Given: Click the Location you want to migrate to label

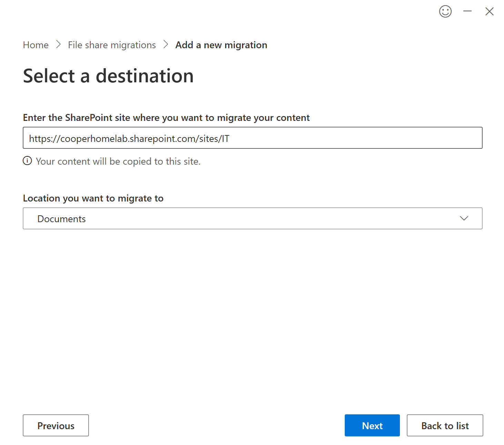Looking at the screenshot, I should click(93, 198).
